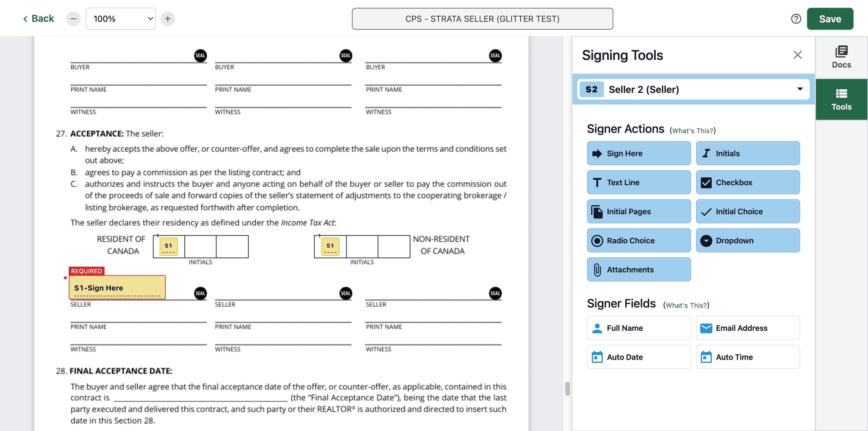Add an Attachments field
Image resolution: width=868 pixels, height=431 pixels.
(x=638, y=269)
